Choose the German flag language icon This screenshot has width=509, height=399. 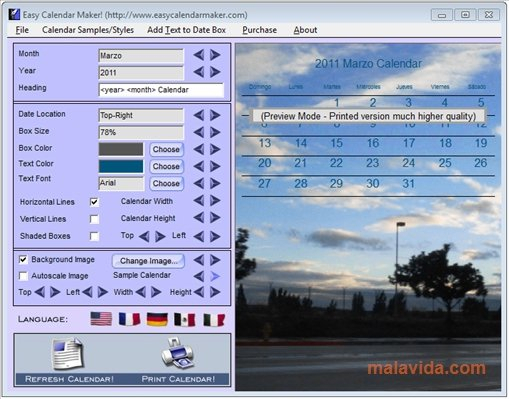157,319
